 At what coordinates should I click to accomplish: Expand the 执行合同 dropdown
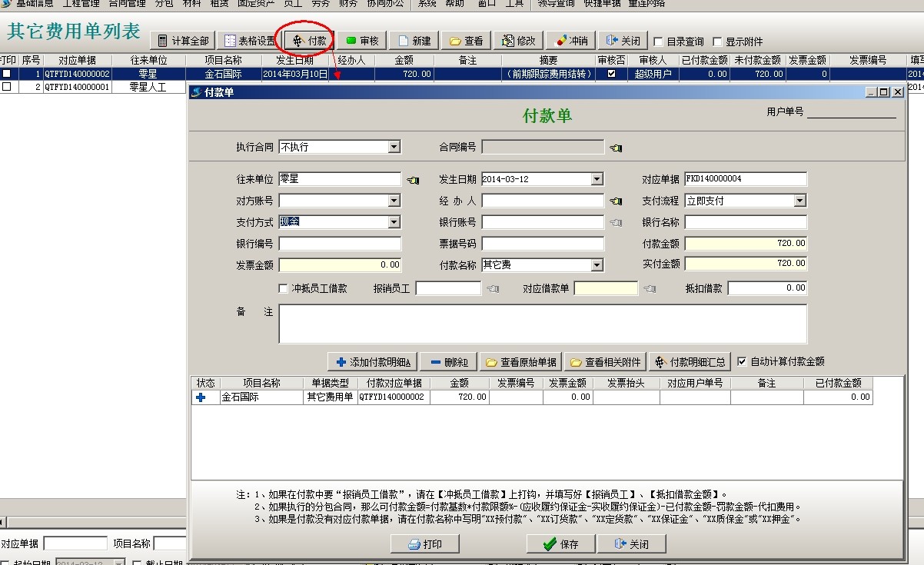pyautogui.click(x=394, y=147)
